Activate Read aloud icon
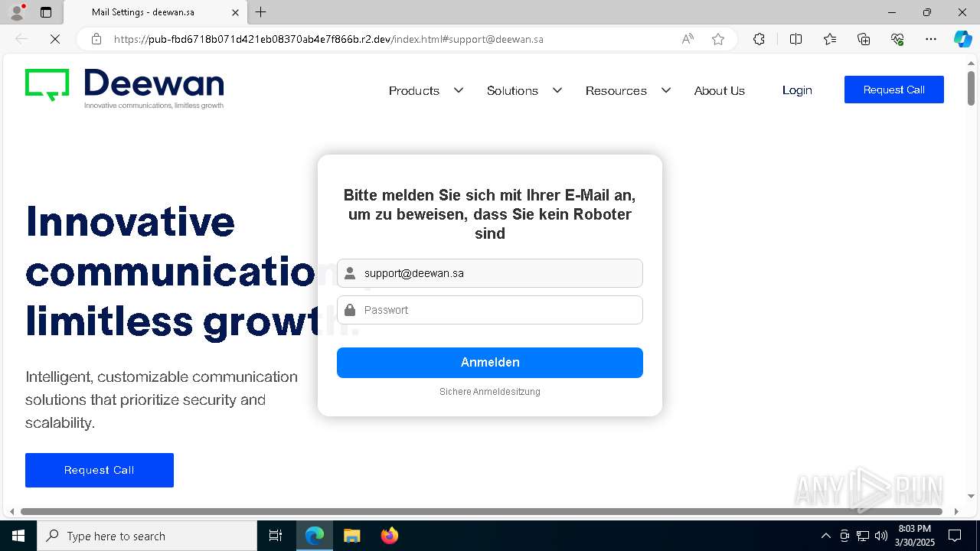 pos(688,39)
